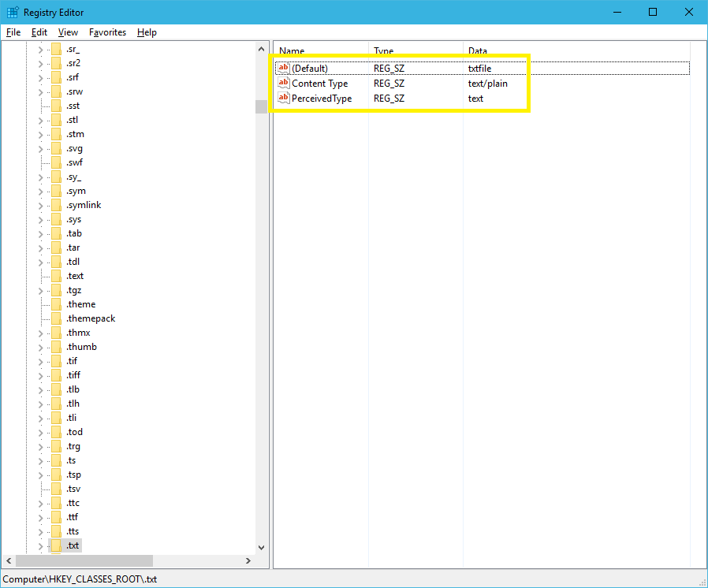The height and width of the screenshot is (588, 708).
Task: Click the tree horizontal scroll right arrow
Action: (248, 561)
